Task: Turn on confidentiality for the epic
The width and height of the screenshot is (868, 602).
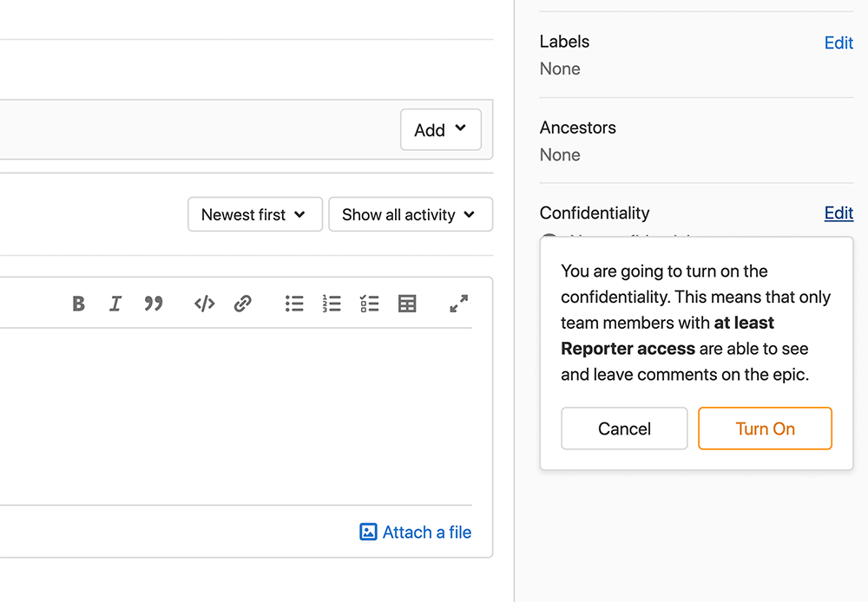Action: (765, 428)
